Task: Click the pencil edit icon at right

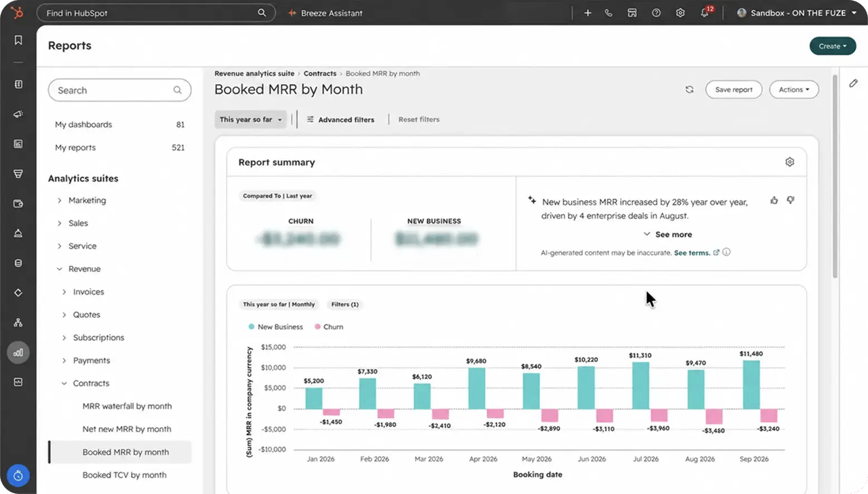Action: [x=854, y=83]
